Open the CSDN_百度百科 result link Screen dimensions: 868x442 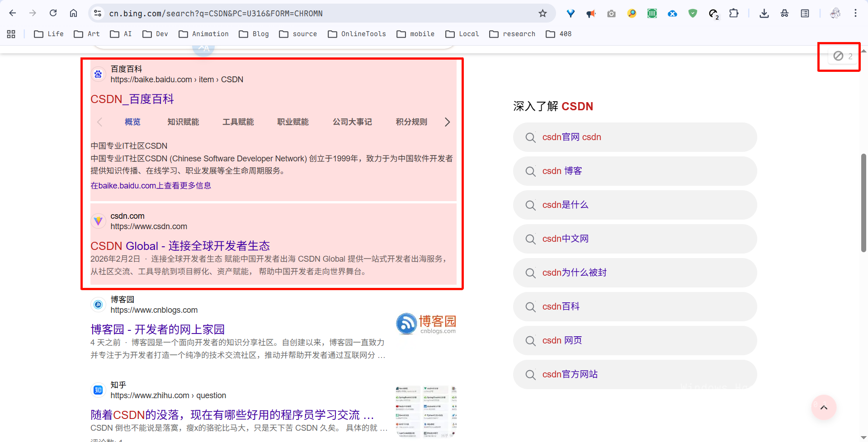(132, 99)
